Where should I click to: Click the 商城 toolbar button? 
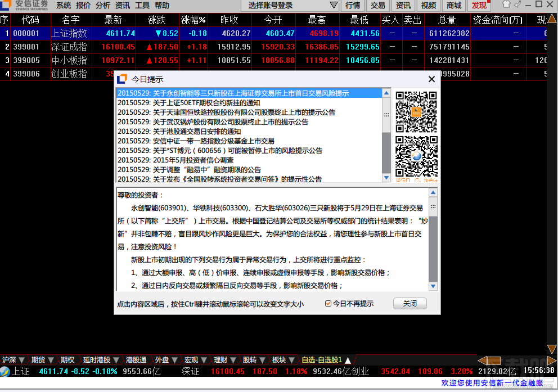coord(454,5)
